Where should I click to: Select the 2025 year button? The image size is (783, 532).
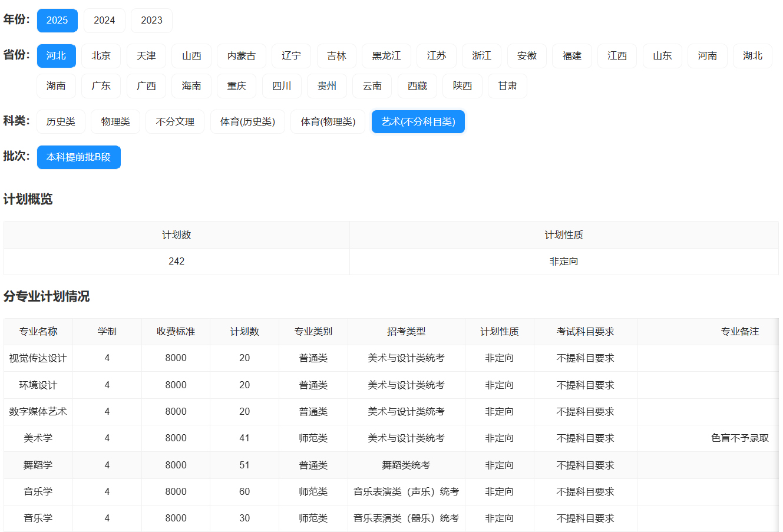(x=57, y=21)
